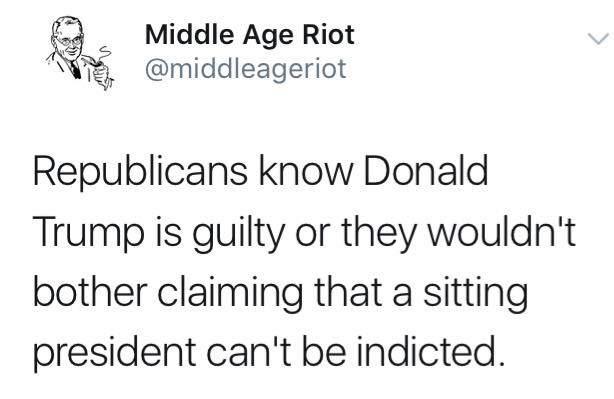Screen dimensions: 614x399
Task: Click the man's face in the avatar
Action: pyautogui.click(x=69, y=41)
